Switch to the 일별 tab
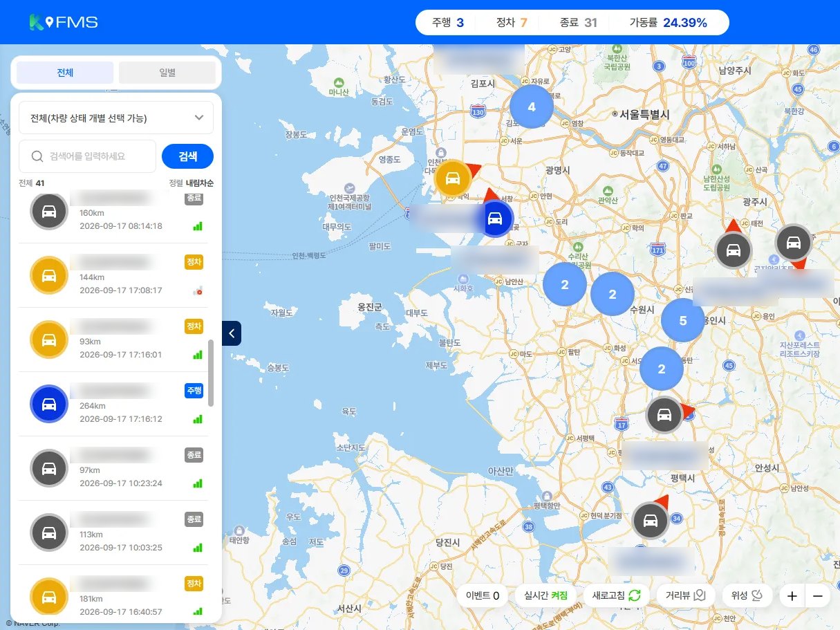 [x=167, y=73]
